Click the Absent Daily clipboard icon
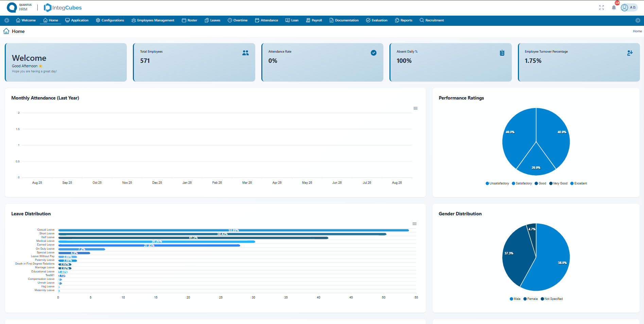Screen dimensions: 644x324 [x=502, y=53]
